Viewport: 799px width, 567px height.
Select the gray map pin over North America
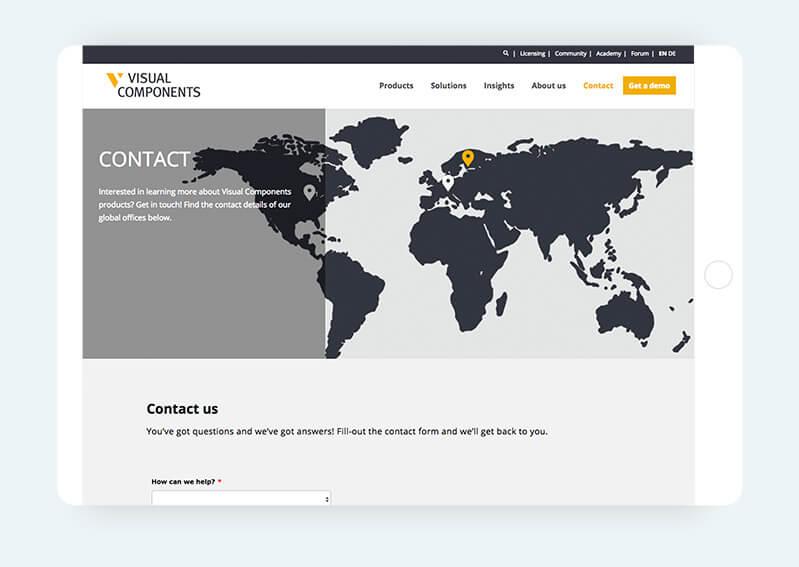pos(309,192)
